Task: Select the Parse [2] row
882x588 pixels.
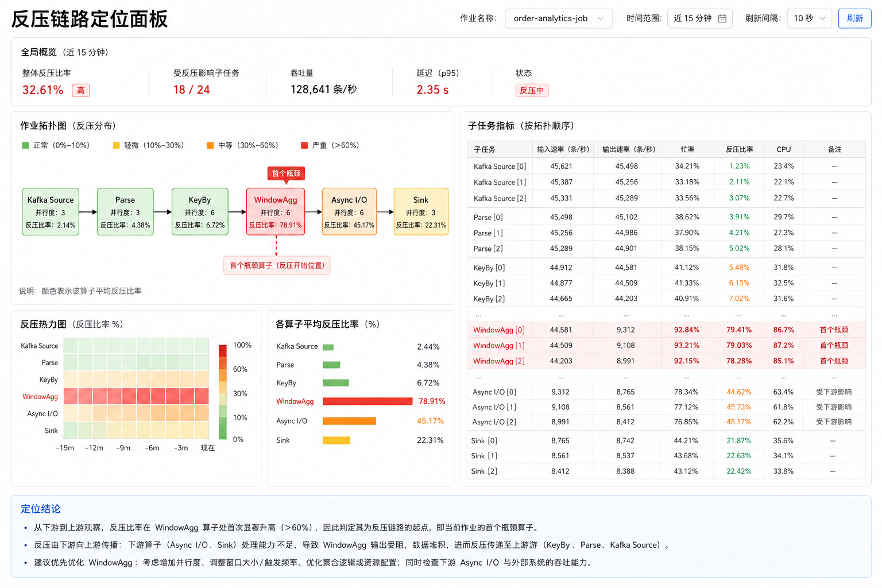Action: point(666,249)
